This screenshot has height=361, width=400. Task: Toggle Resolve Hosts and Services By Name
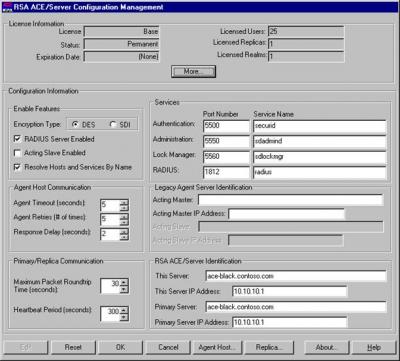tap(18, 167)
